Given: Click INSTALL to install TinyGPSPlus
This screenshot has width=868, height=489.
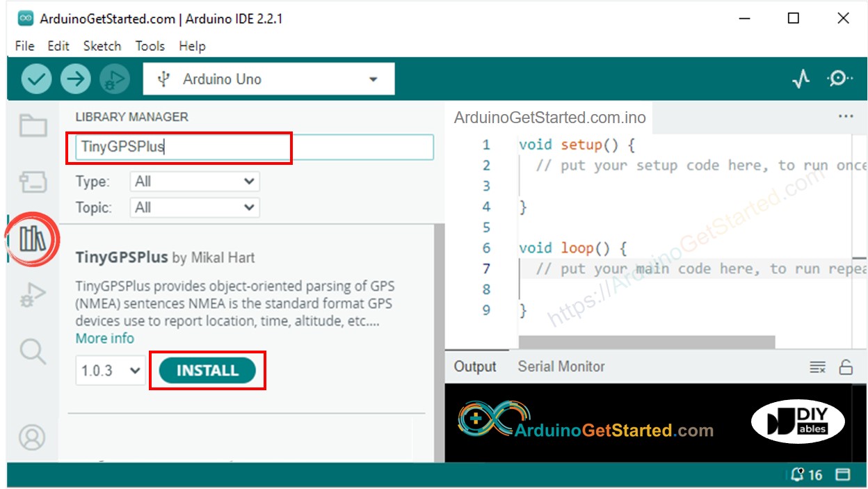Looking at the screenshot, I should pos(207,370).
